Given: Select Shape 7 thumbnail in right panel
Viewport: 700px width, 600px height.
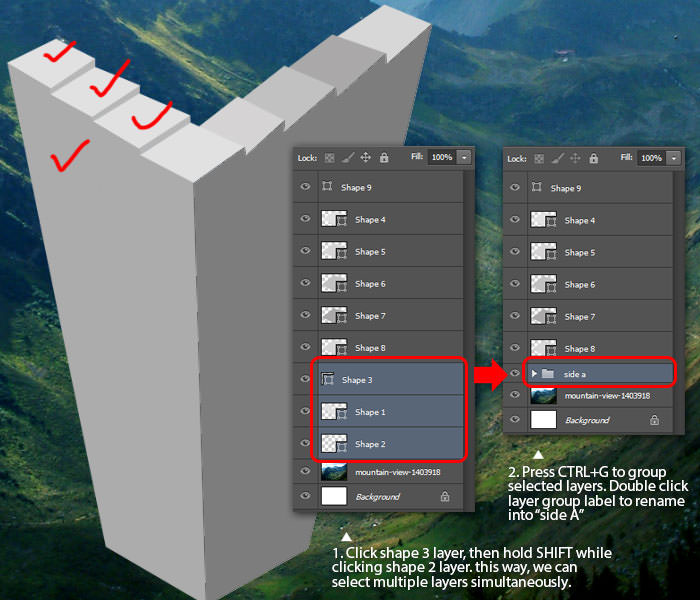Looking at the screenshot, I should tap(543, 316).
